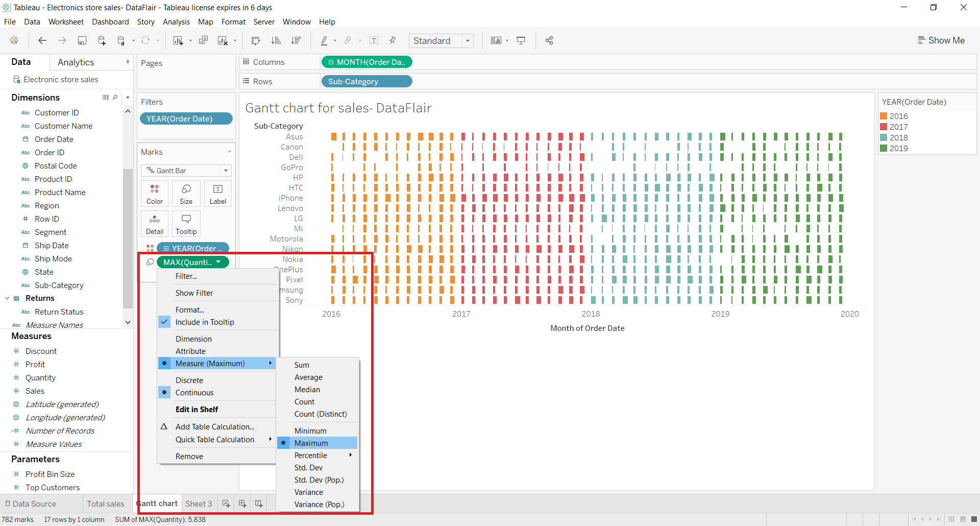Screen dimensions: 980x526
Task: Click the Color mark card button
Action: 154,193
